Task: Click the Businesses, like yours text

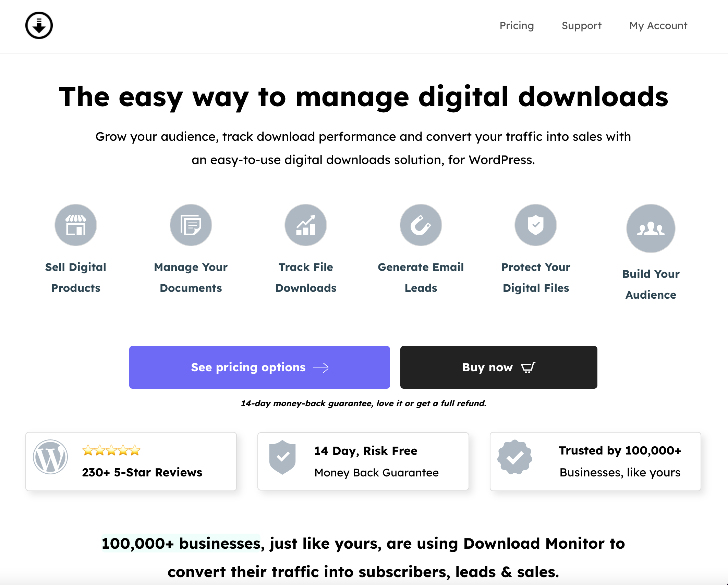Action: tap(620, 472)
